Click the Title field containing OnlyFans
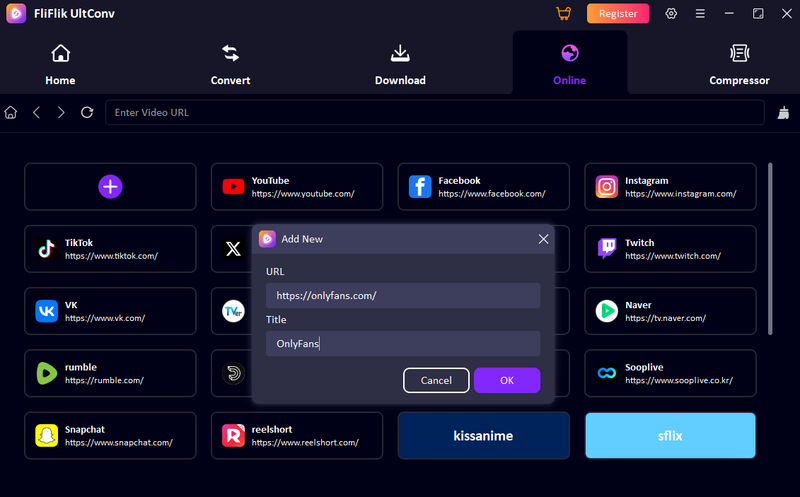The height and width of the screenshot is (497, 800). [x=403, y=343]
